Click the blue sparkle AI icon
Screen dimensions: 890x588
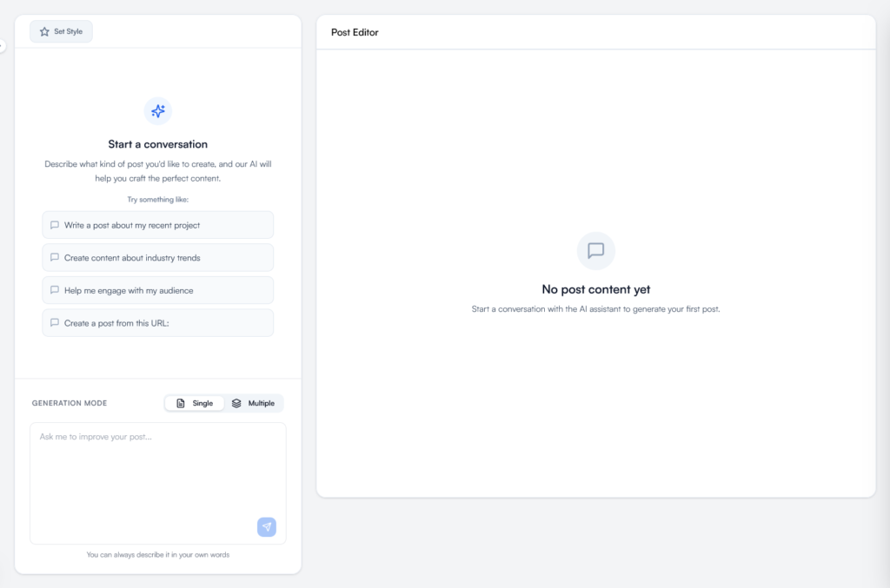pyautogui.click(x=157, y=111)
